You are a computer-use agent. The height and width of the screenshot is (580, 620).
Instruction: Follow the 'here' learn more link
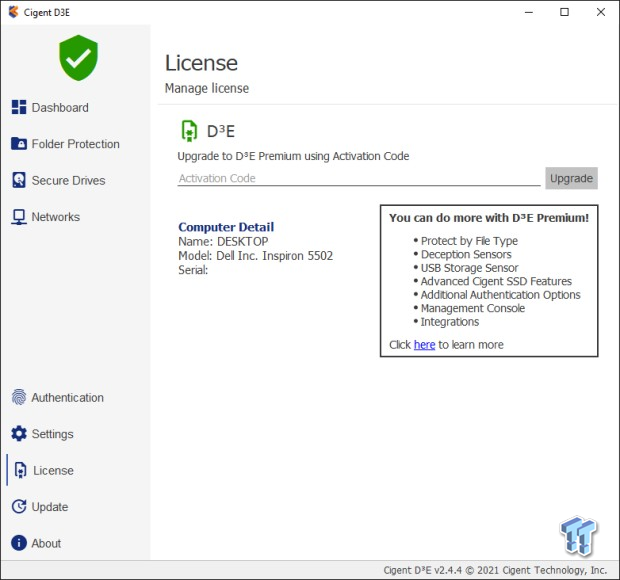click(x=424, y=345)
